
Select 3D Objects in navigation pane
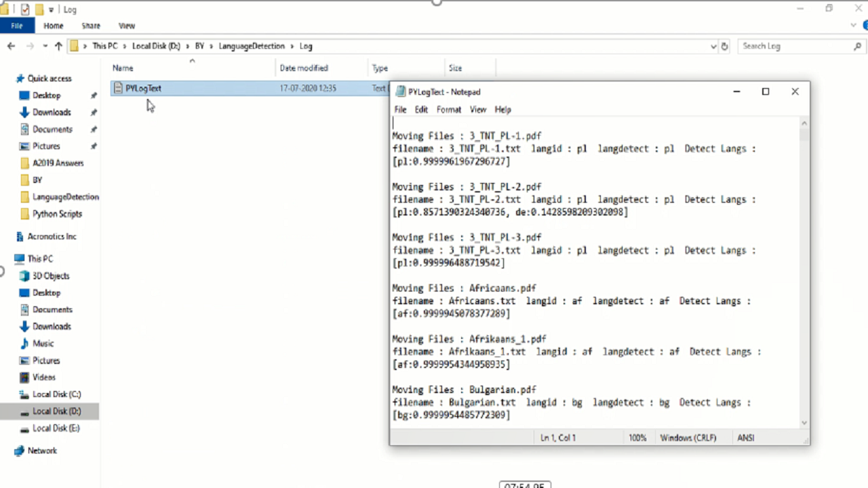pyautogui.click(x=51, y=276)
